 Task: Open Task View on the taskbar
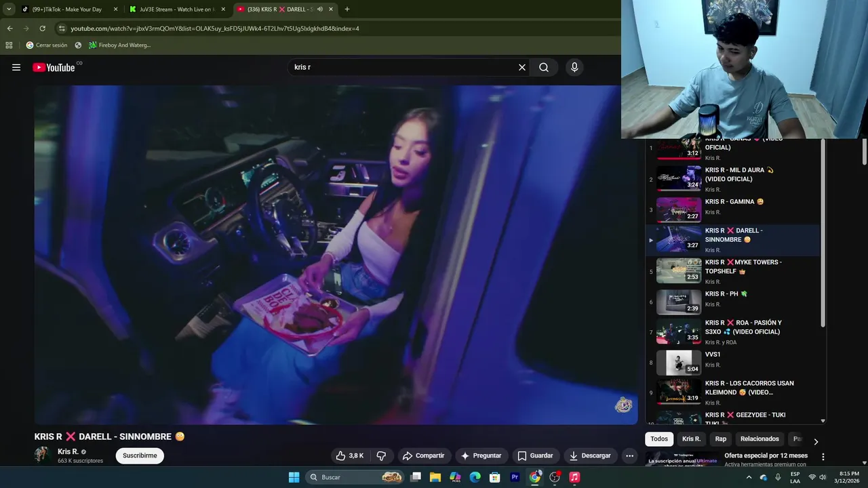416,477
